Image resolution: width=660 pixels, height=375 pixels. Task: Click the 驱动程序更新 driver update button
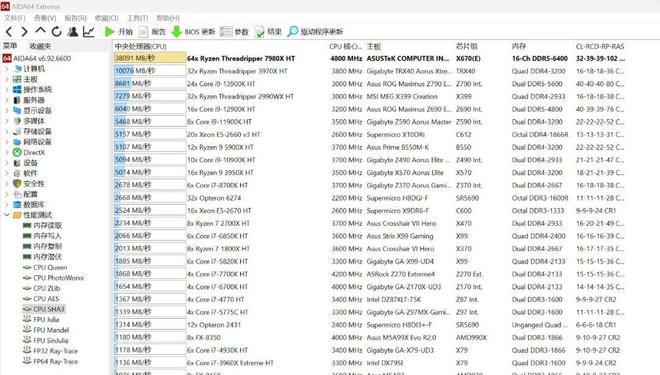coord(315,32)
